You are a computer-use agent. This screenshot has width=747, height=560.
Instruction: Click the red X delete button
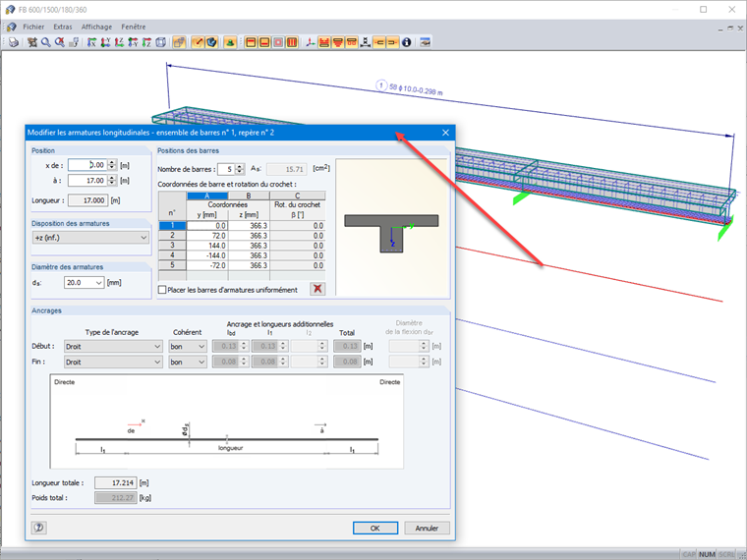(x=317, y=289)
